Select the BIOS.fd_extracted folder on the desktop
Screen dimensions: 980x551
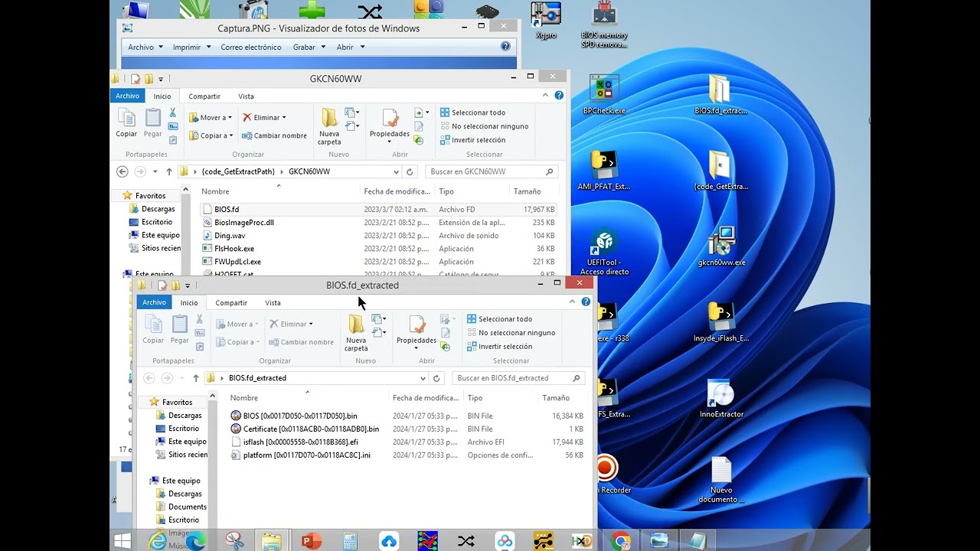click(x=720, y=95)
